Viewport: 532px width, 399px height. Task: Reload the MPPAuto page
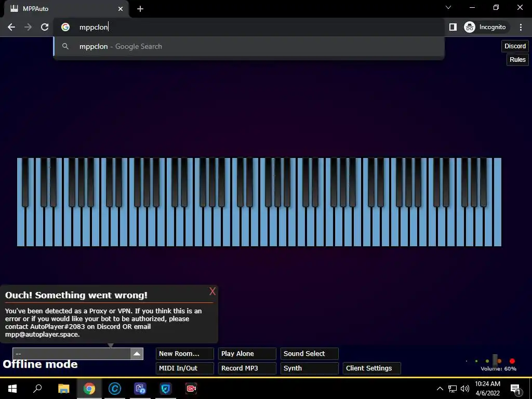pos(45,27)
